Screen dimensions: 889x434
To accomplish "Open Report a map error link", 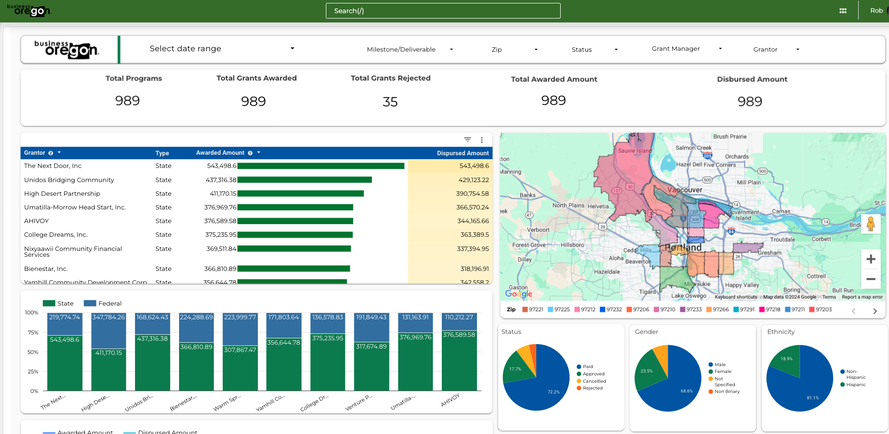I will click(861, 297).
